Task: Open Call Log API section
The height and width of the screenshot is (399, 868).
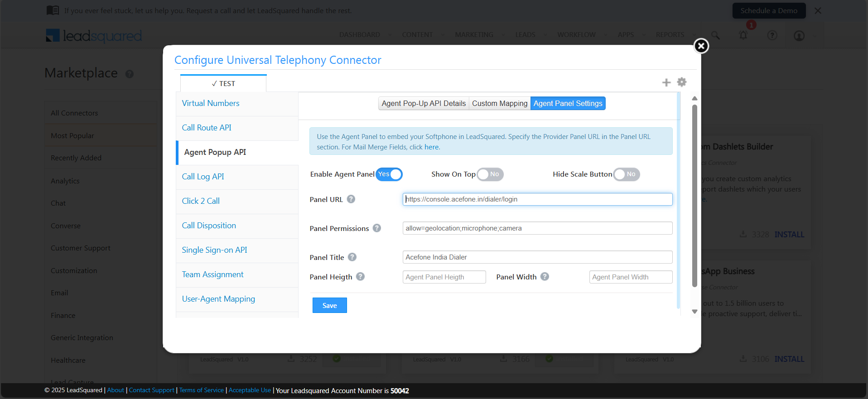Action: (x=237, y=177)
